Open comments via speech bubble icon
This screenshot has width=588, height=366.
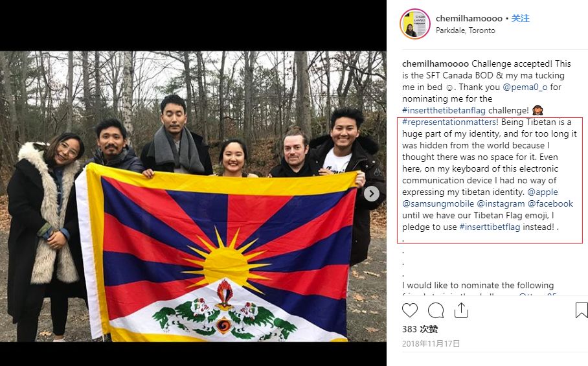coord(436,310)
